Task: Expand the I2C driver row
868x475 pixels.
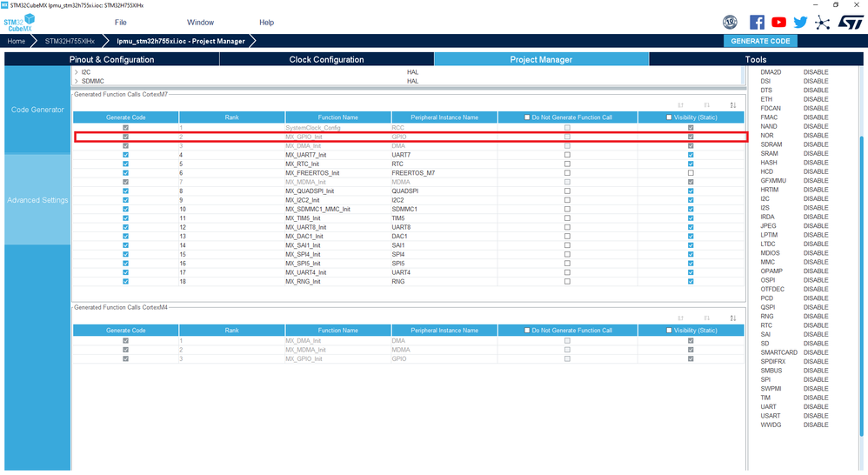Action: (77, 72)
